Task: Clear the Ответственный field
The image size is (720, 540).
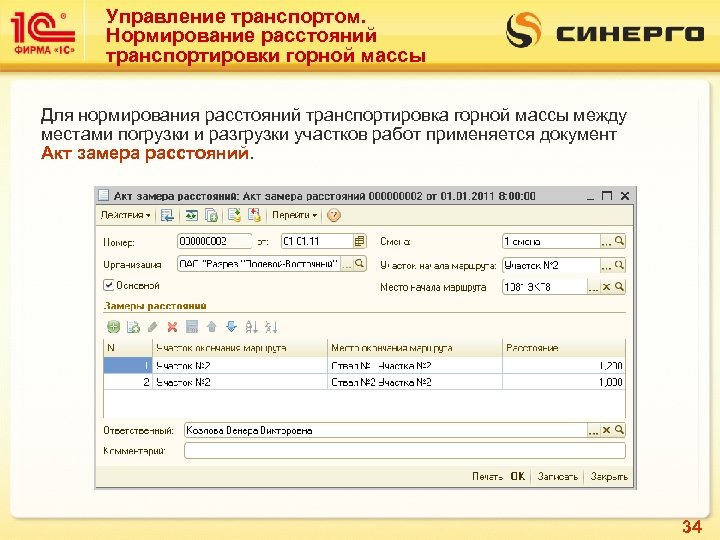Action: [606, 430]
